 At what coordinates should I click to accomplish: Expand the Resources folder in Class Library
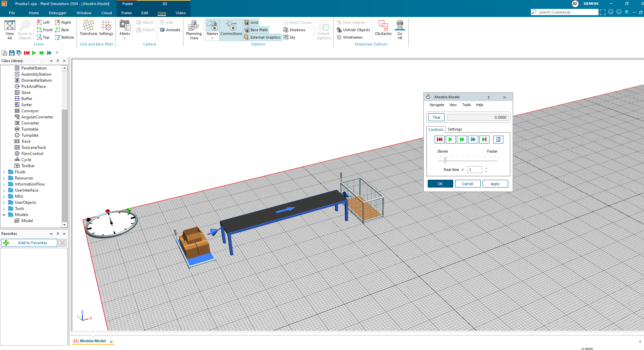pos(4,178)
